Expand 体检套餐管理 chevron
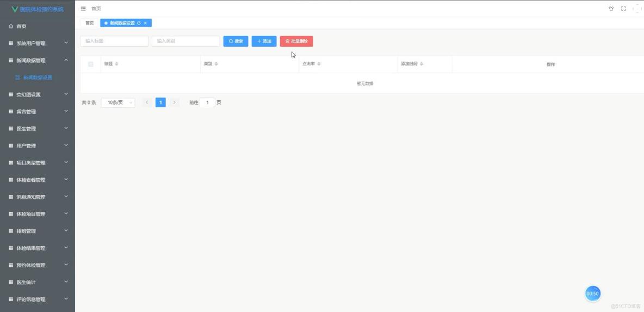Viewport: 644px width, 312px height. pos(66,180)
